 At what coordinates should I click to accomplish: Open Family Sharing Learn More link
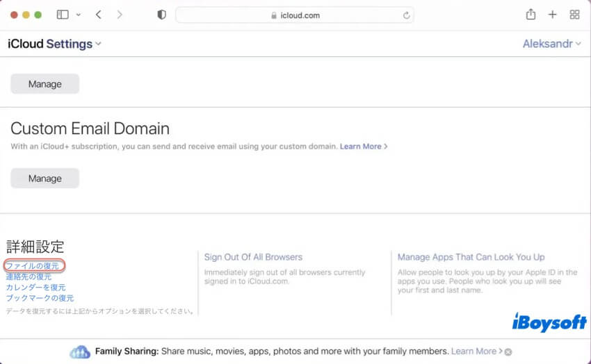point(476,351)
